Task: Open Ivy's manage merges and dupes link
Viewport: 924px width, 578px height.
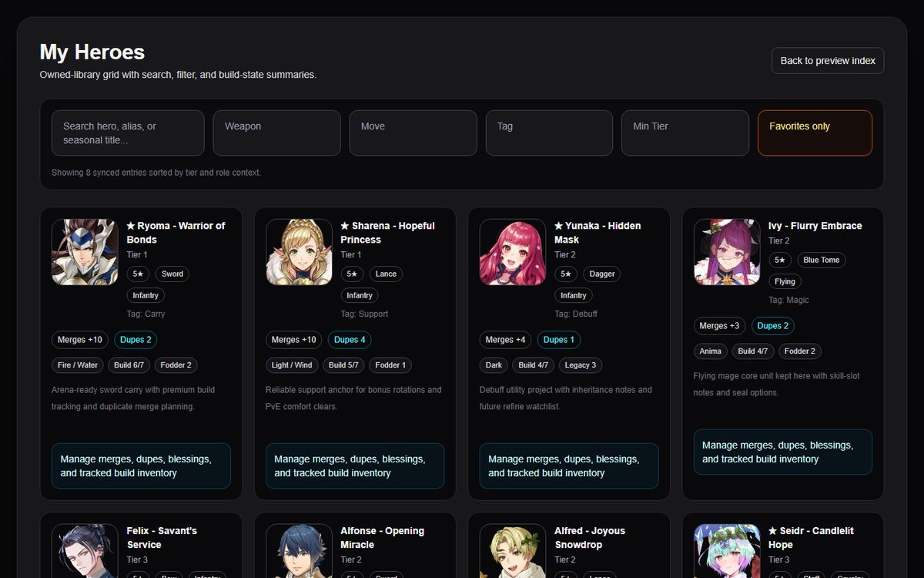Action: (x=783, y=452)
